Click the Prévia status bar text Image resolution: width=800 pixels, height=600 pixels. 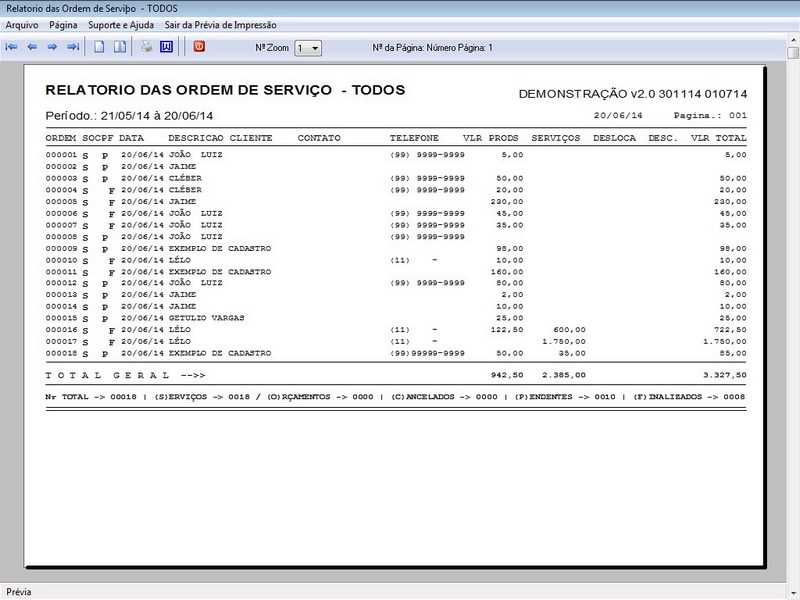(x=19, y=592)
